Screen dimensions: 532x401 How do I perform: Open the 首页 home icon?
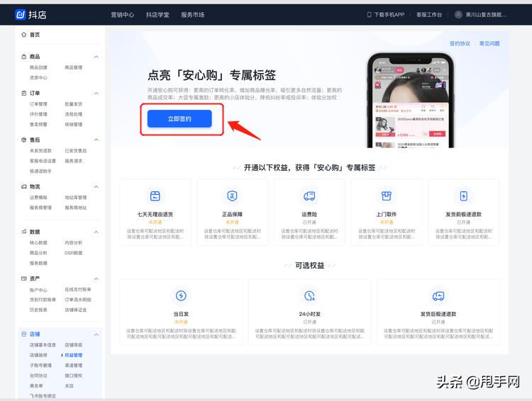click(x=23, y=35)
